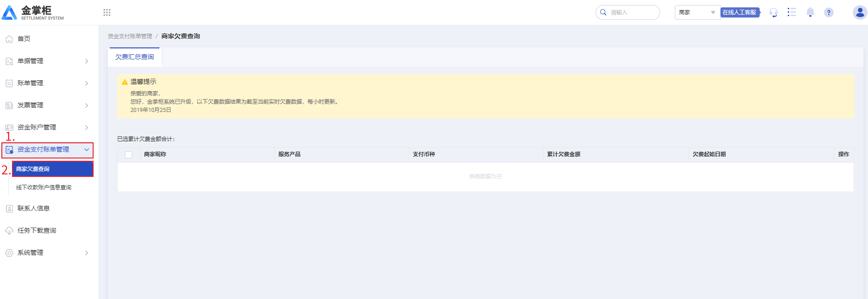Click the magnifier icon in search box
The height and width of the screenshot is (299, 868).
tap(603, 12)
